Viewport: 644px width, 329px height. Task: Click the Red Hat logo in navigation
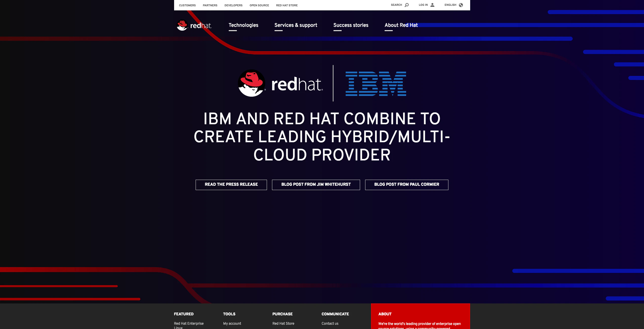[x=194, y=25]
